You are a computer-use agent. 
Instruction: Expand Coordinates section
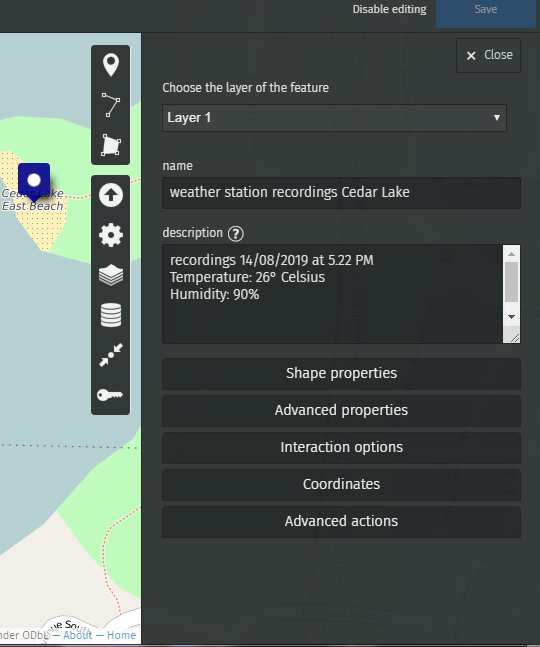[x=341, y=485]
